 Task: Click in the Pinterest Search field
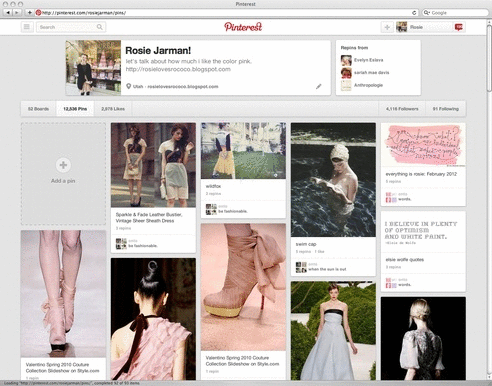67,27
